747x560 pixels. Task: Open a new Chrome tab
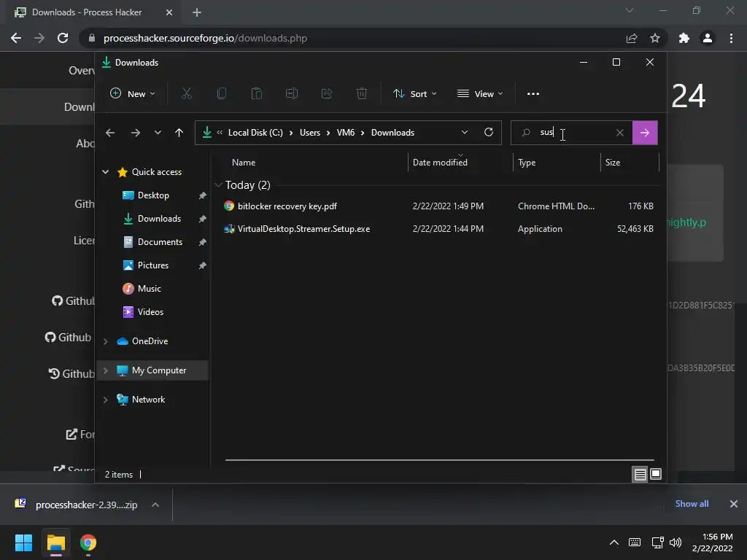pos(197,12)
